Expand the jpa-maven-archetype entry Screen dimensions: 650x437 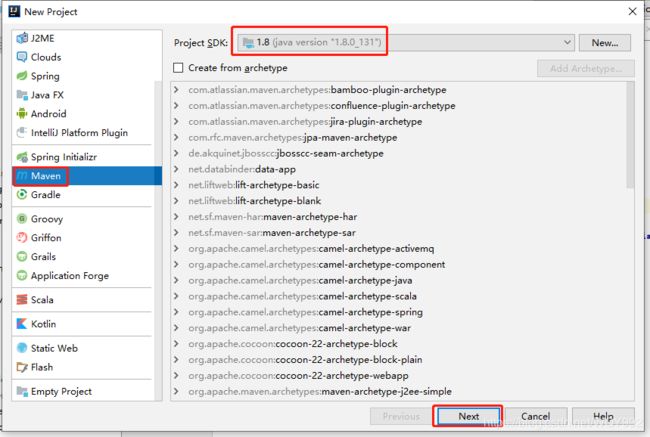[x=176, y=137]
